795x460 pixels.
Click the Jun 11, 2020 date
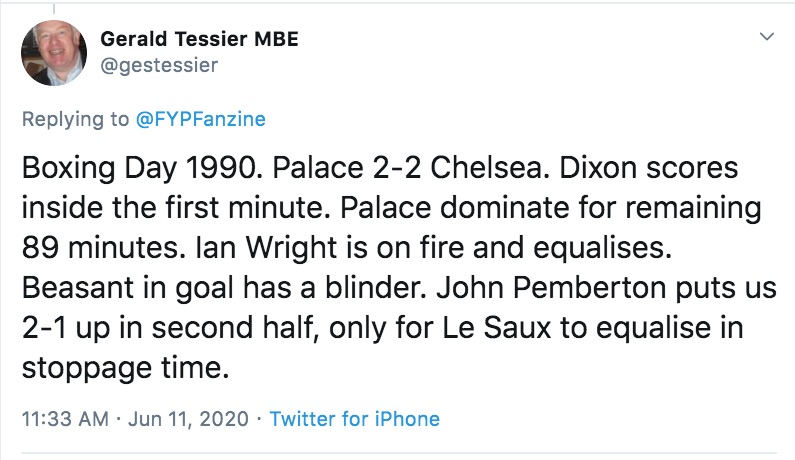tap(187, 418)
